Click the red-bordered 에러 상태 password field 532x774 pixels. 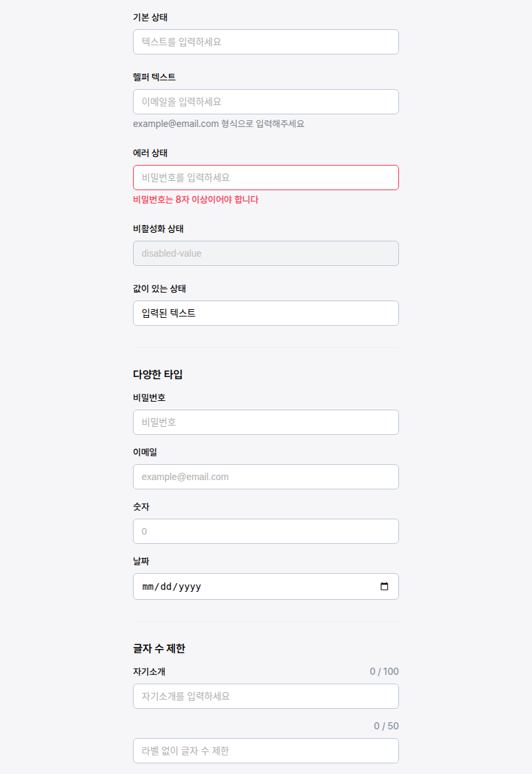pos(265,178)
